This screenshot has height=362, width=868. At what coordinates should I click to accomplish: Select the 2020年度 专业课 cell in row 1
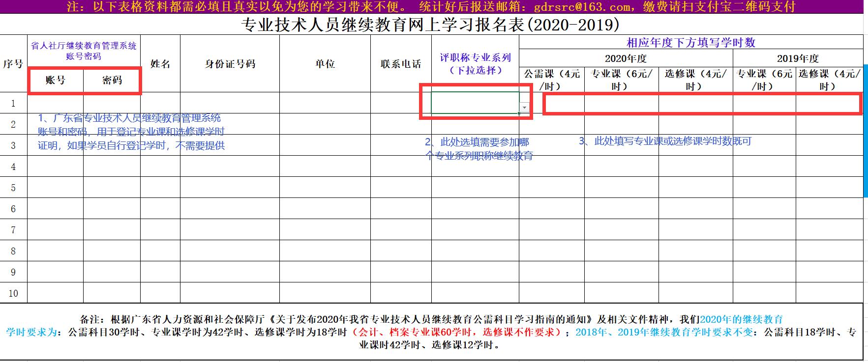pyautogui.click(x=621, y=103)
